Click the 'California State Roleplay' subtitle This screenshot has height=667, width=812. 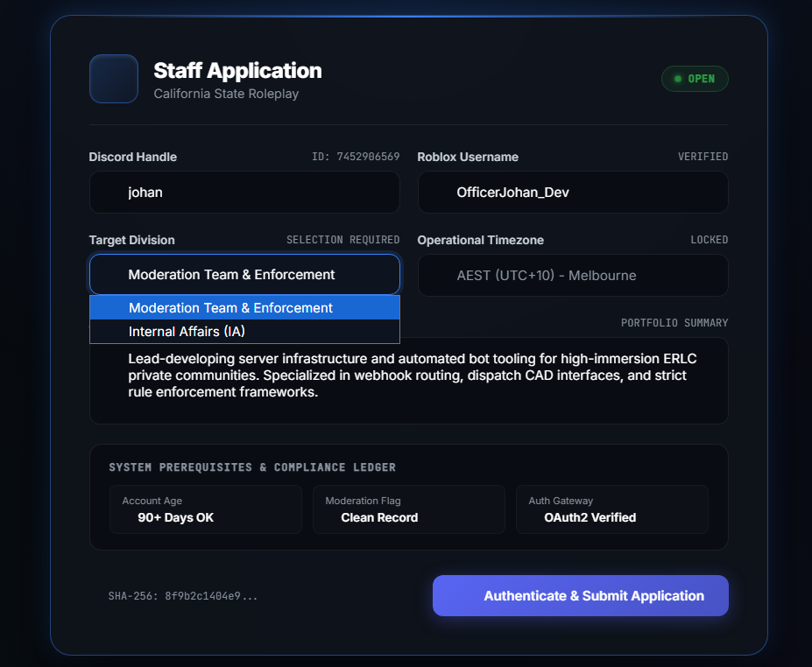pyautogui.click(x=226, y=94)
